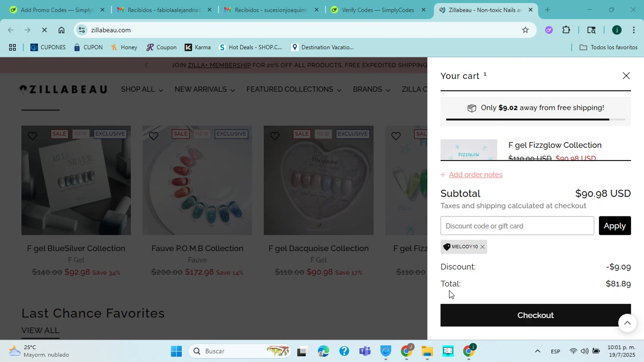Viewport: 644px width, 362px height.
Task: Click the free shipping progress bar
Action: 535,119
